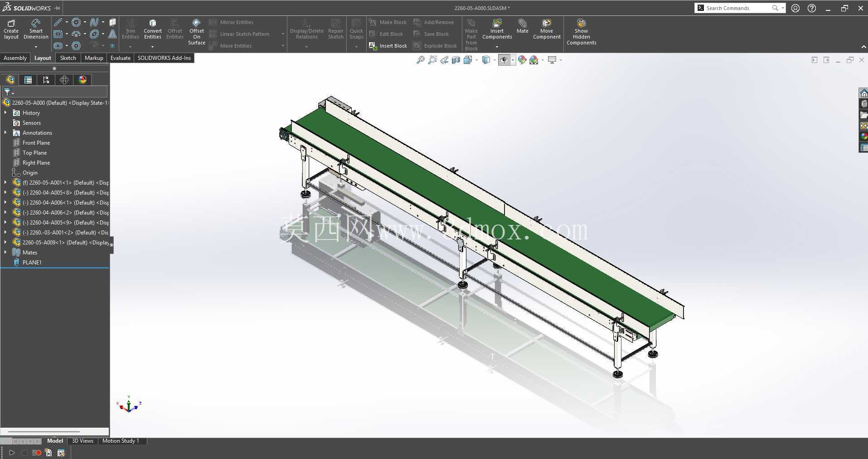Click the Search Commands input field
The width and height of the screenshot is (868, 459).
click(x=739, y=8)
